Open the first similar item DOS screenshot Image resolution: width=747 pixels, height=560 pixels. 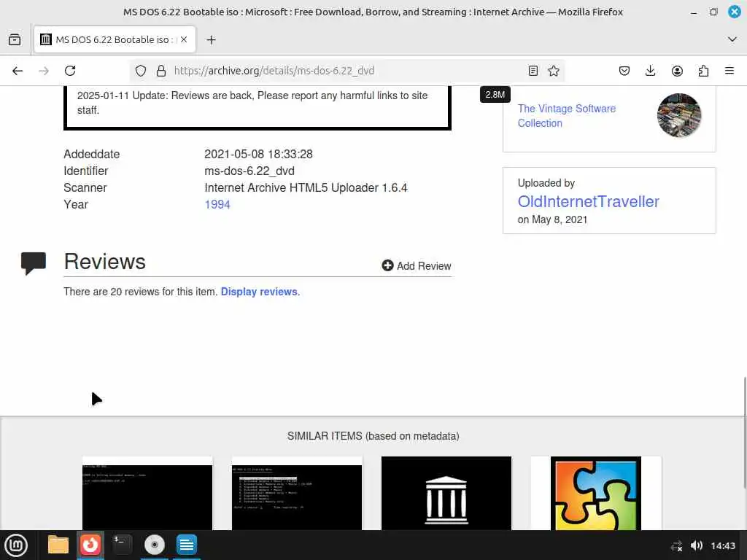tap(147, 494)
